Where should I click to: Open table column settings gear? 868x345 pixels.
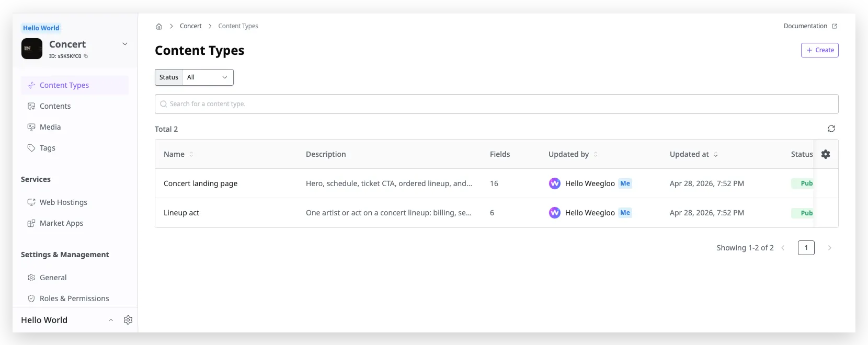click(x=826, y=154)
